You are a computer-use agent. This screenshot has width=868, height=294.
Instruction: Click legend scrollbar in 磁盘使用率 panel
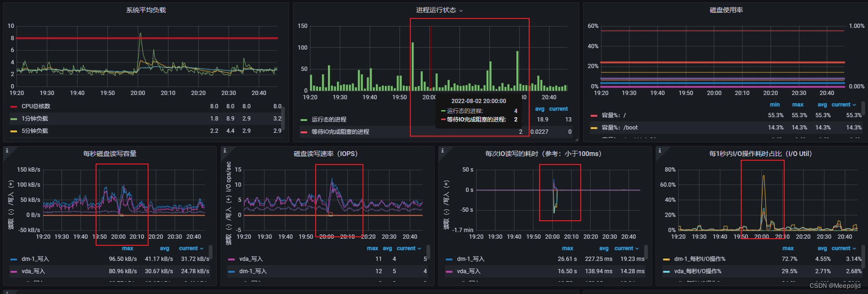click(864, 108)
